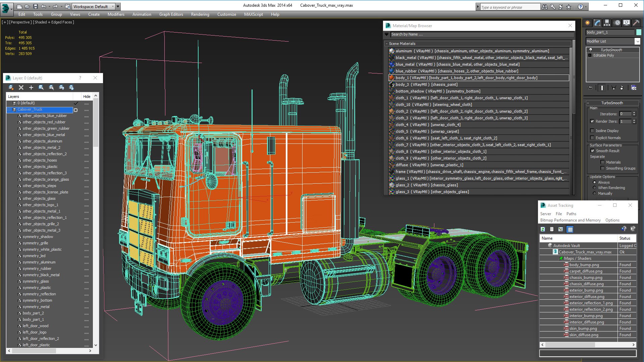Viewport: 644px width, 362px height.
Task: Enable the Isoline Display checkbox
Action: (592, 131)
